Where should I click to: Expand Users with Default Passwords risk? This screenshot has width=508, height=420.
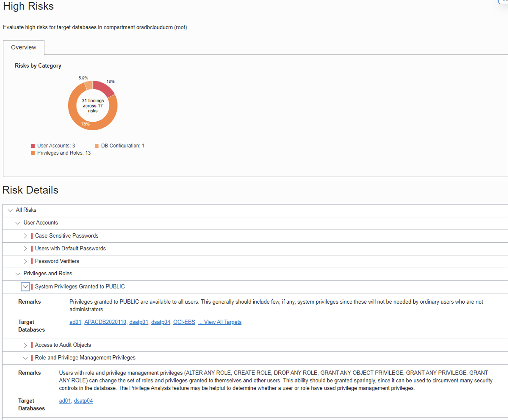point(25,249)
